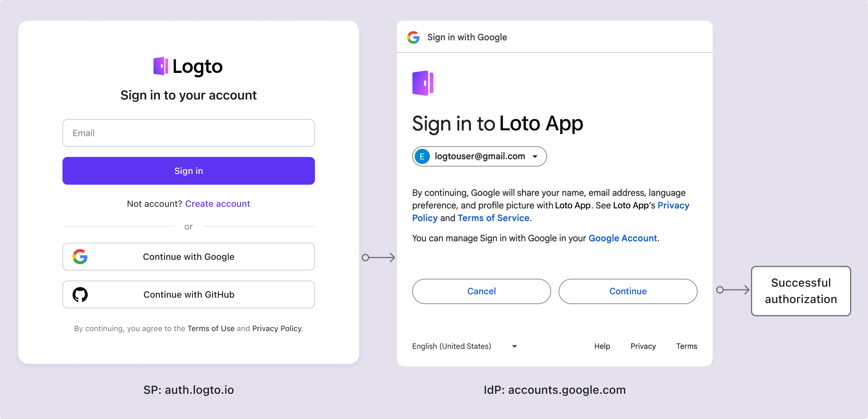The height and width of the screenshot is (419, 868).
Task: Click the Sign in button
Action: (x=188, y=170)
